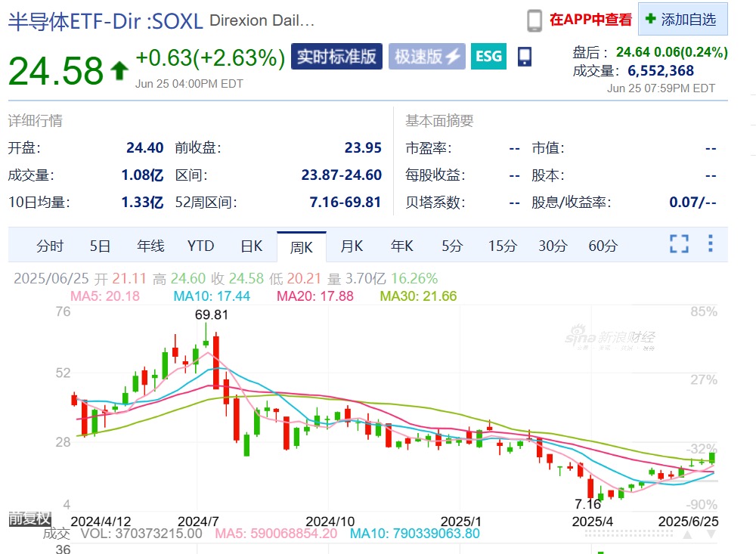Click the down triangle below the chart range bar

(711, 534)
